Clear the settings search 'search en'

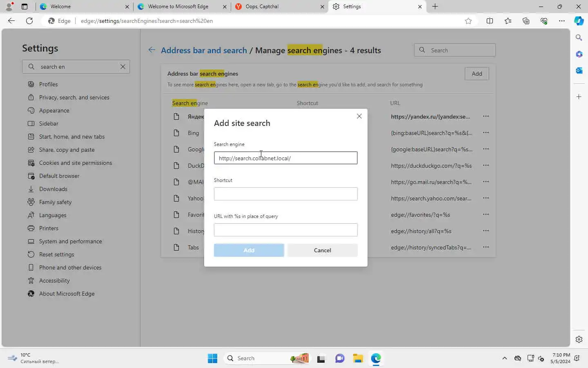pyautogui.click(x=123, y=67)
